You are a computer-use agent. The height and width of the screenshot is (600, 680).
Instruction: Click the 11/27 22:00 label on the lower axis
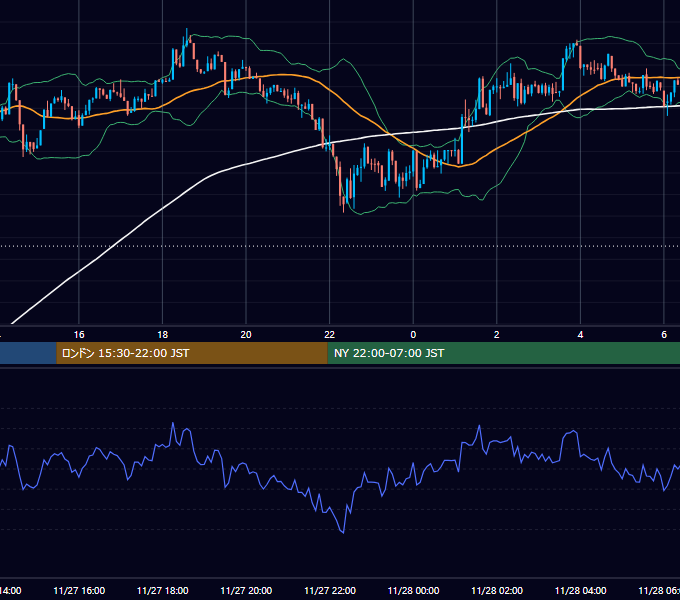coord(330,590)
